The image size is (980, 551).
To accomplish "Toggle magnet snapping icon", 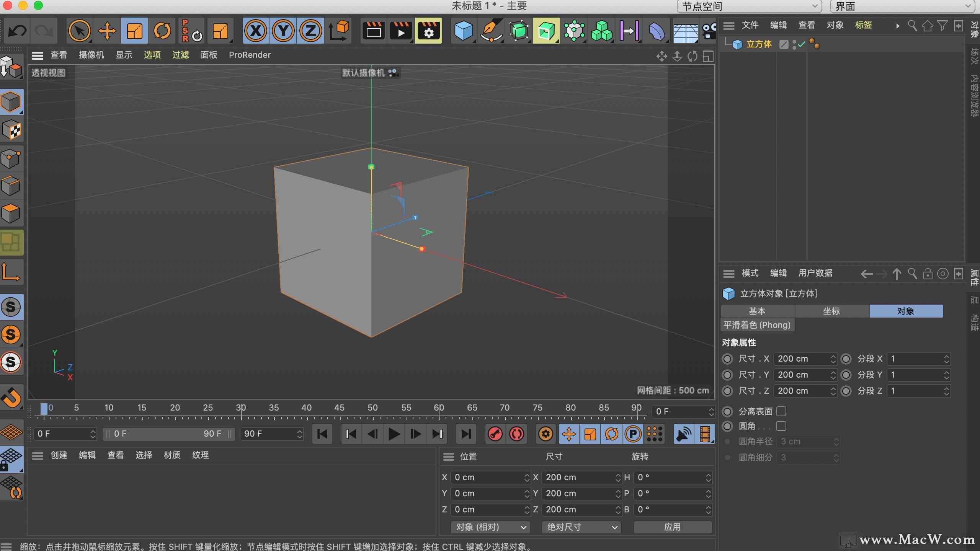I will tap(11, 397).
